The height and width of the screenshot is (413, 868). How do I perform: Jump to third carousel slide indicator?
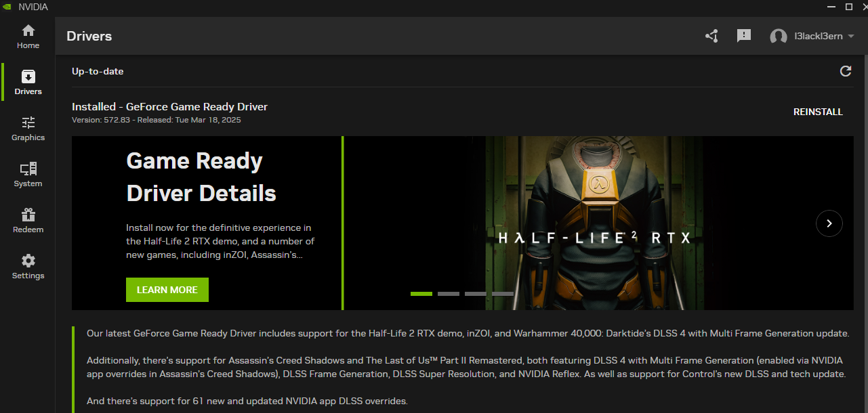click(476, 294)
